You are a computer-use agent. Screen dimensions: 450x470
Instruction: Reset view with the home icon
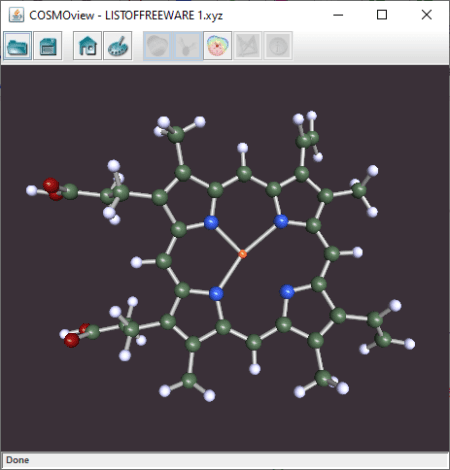click(x=87, y=46)
